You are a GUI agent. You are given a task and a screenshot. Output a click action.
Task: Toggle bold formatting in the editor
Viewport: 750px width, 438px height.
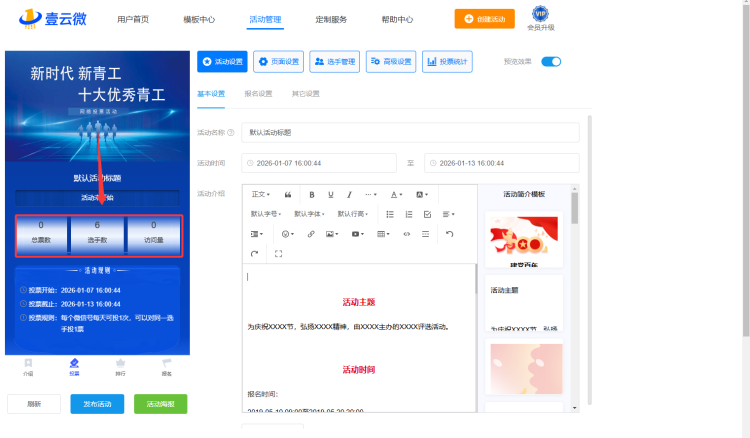[x=312, y=194]
